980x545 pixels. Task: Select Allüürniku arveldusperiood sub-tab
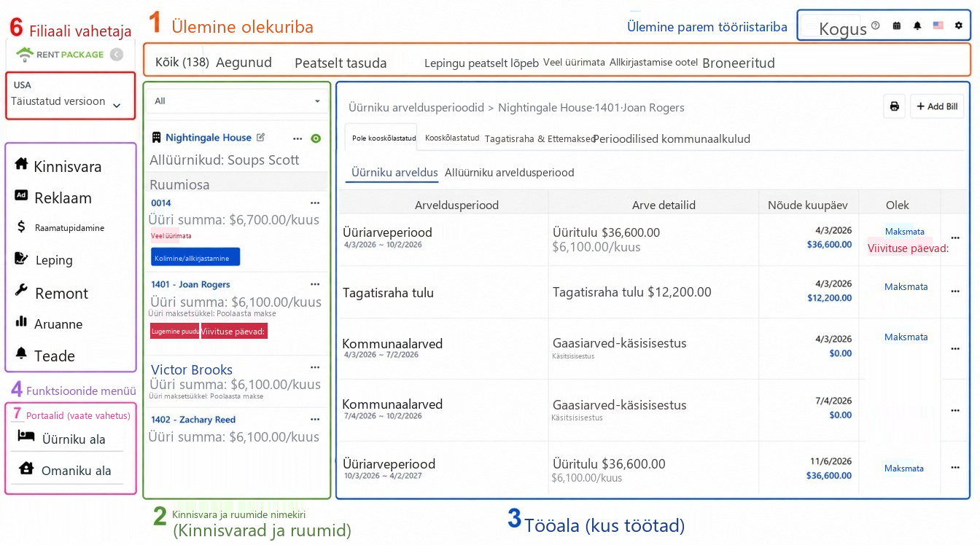510,173
